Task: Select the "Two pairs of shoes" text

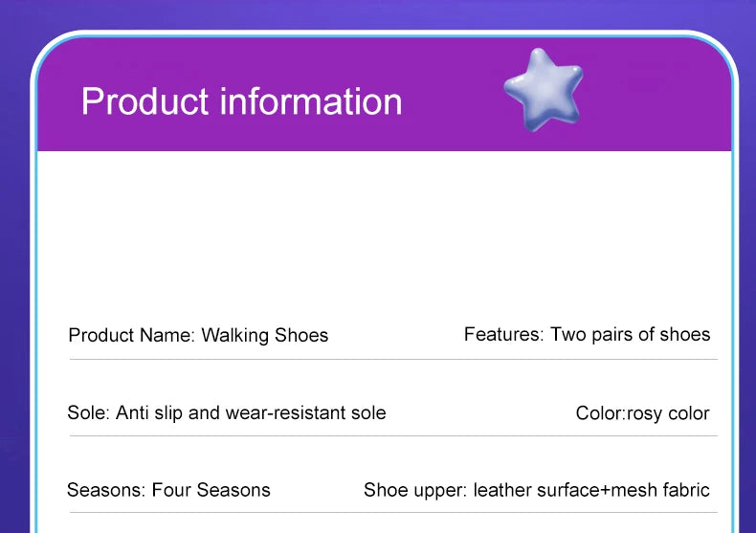Action: click(x=630, y=335)
